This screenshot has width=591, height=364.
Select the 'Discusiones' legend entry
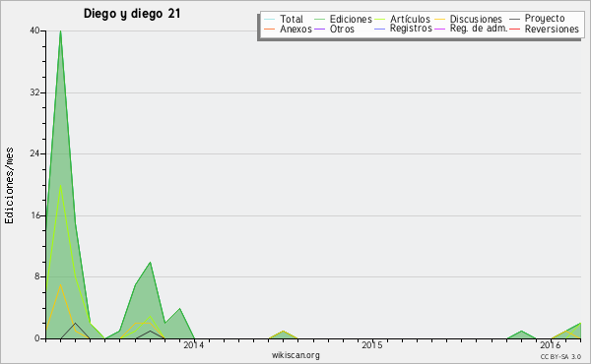click(476, 19)
